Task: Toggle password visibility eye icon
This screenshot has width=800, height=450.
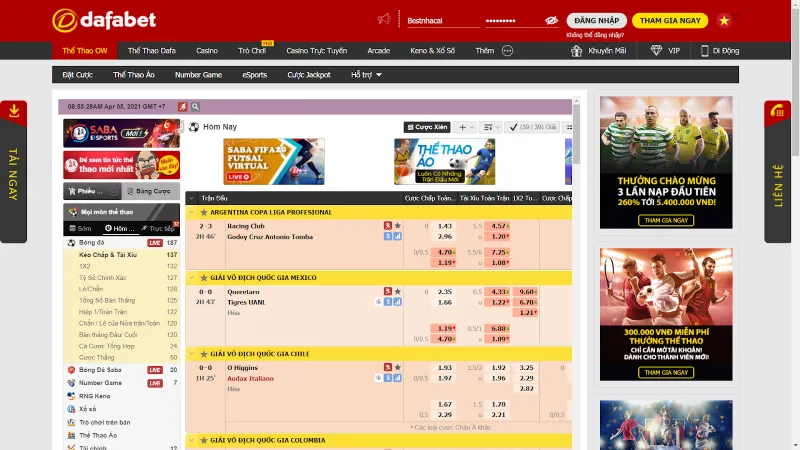Action: [x=551, y=20]
